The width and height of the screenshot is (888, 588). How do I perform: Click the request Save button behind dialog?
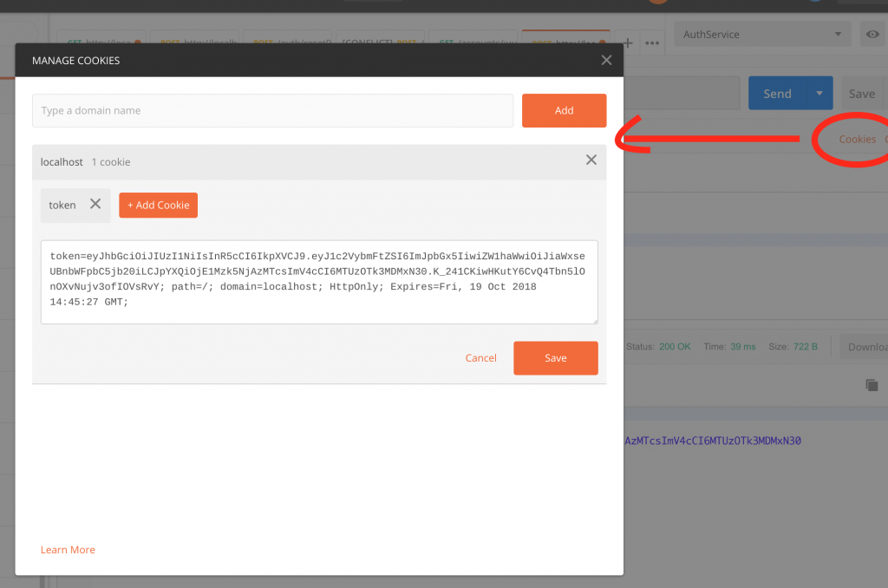(x=862, y=94)
